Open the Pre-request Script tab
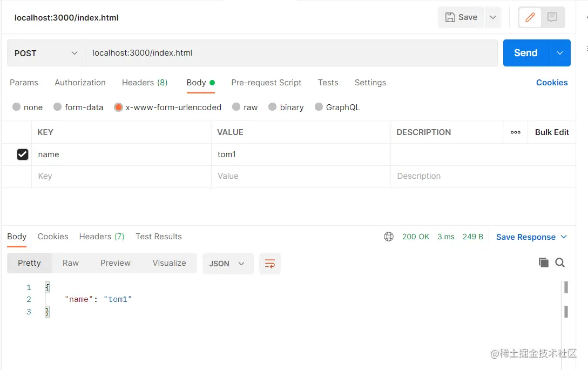Screen dimensions: 588x370 (x=266, y=83)
